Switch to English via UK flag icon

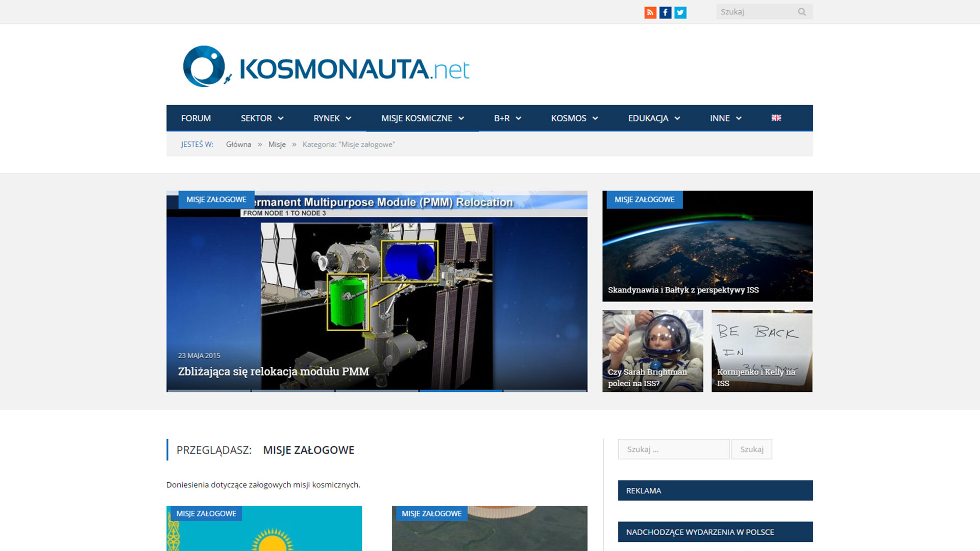pyautogui.click(x=776, y=118)
